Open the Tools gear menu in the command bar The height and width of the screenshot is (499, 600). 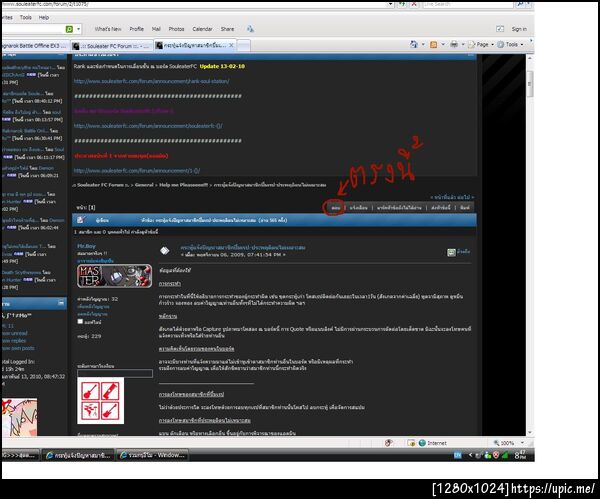tap(510, 44)
